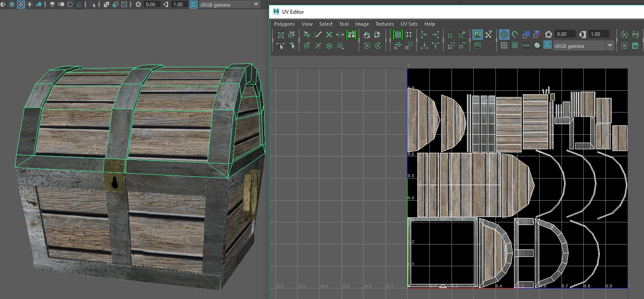The image size is (644, 299).
Task: Open the UV Sets menu
Action: tap(409, 24)
